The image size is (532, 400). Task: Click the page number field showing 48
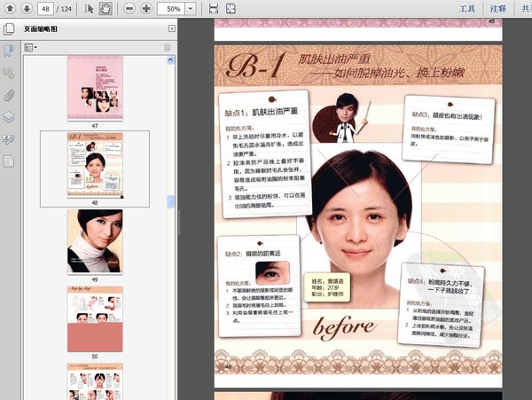(x=45, y=9)
